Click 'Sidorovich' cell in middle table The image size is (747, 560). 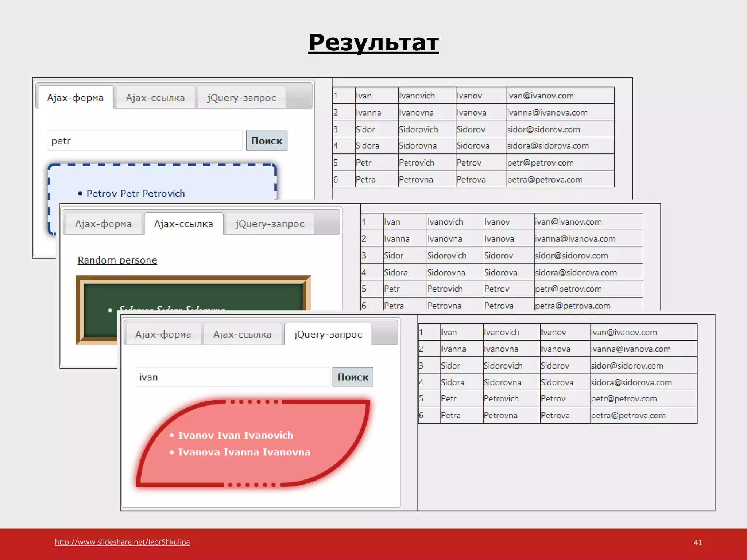click(x=455, y=255)
